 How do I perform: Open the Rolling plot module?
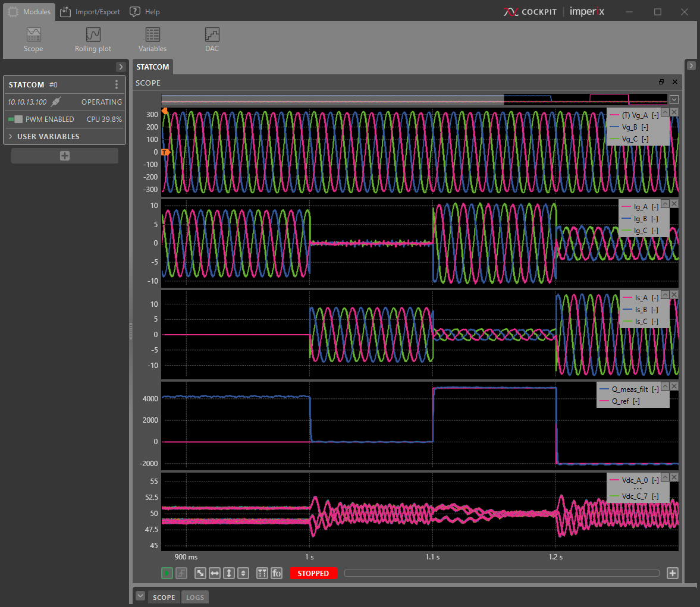click(x=93, y=39)
